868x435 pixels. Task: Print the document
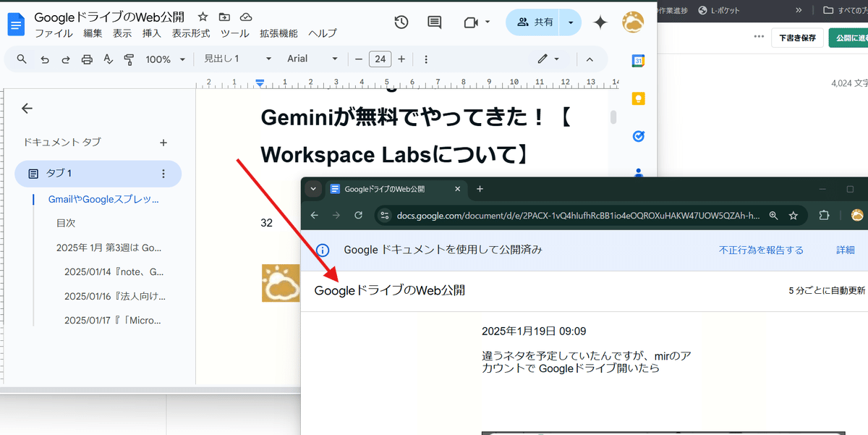pyautogui.click(x=88, y=59)
